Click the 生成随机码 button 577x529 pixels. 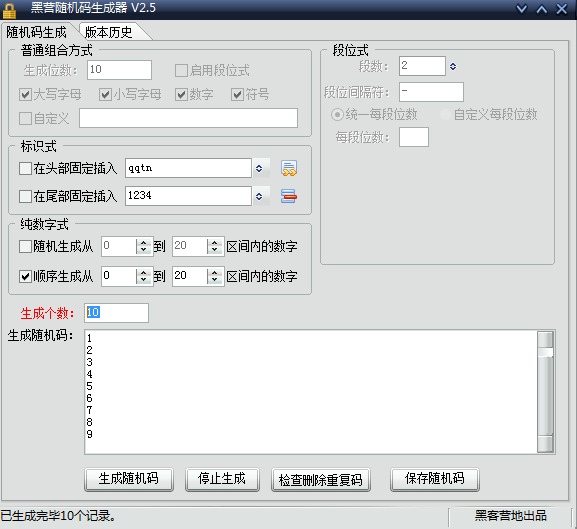click(129, 479)
